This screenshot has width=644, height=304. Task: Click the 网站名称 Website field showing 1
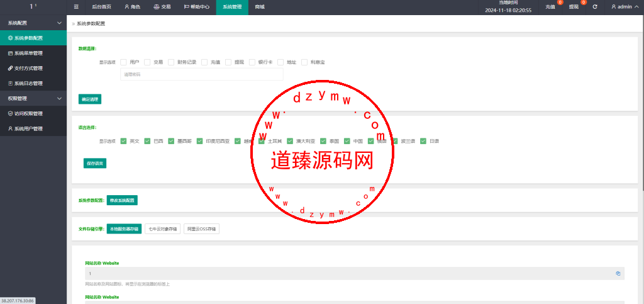pos(355,273)
